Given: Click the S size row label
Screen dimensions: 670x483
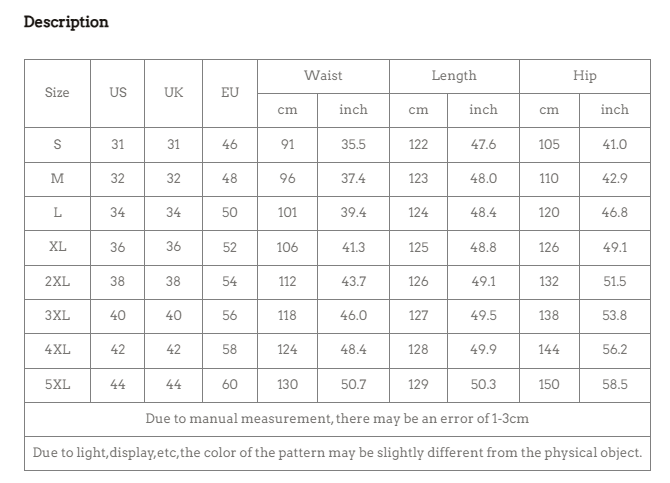Looking at the screenshot, I should coord(57,144).
